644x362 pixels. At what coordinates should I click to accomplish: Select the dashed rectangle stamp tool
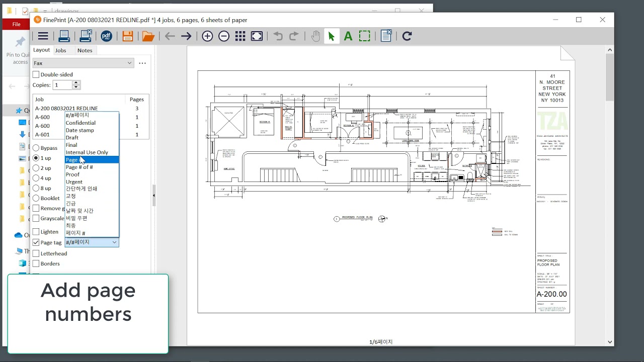(x=364, y=36)
